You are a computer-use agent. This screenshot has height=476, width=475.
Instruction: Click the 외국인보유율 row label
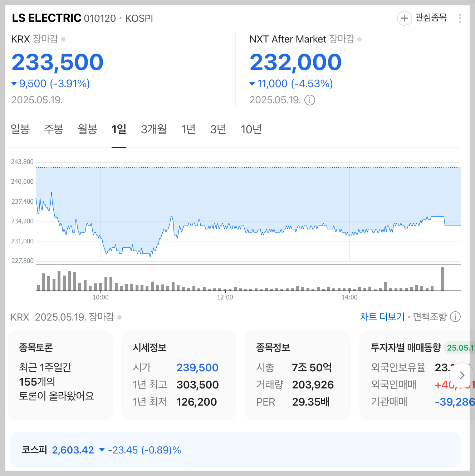pos(398,368)
